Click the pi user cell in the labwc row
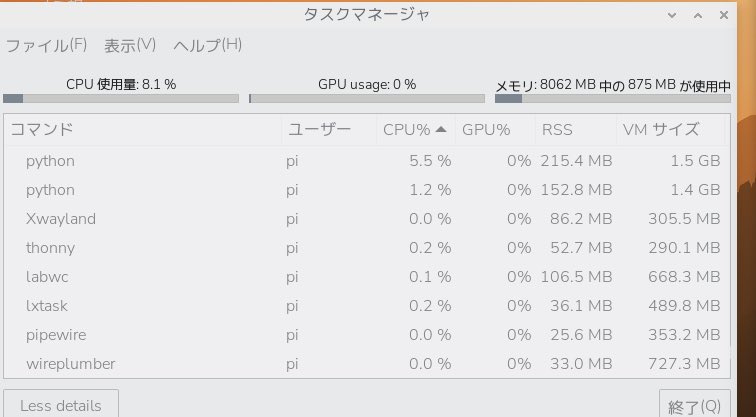Viewport: 756px width, 417px height. click(x=292, y=277)
